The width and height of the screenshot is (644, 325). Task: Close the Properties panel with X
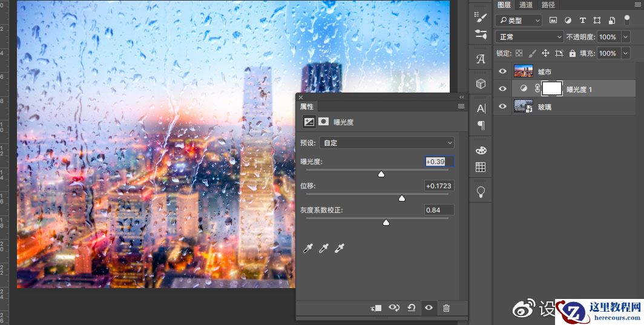[301, 97]
